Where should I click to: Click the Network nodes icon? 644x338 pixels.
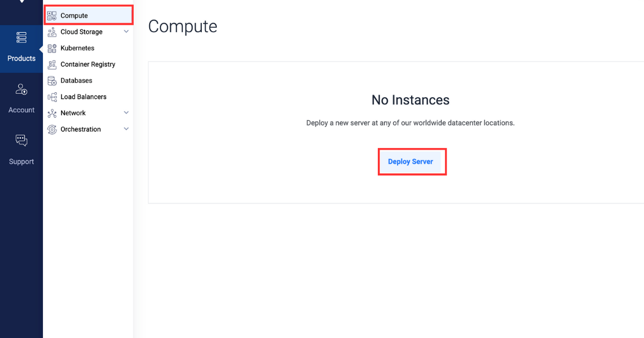[52, 113]
